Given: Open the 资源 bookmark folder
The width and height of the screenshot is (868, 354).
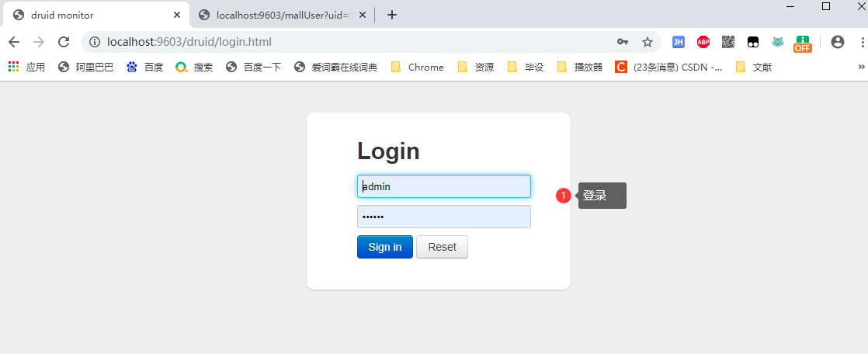Looking at the screenshot, I should point(476,68).
